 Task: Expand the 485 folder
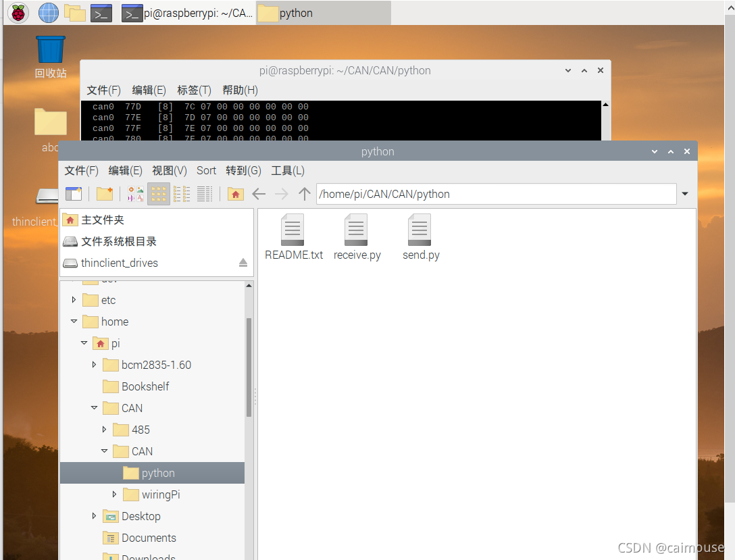(x=104, y=429)
